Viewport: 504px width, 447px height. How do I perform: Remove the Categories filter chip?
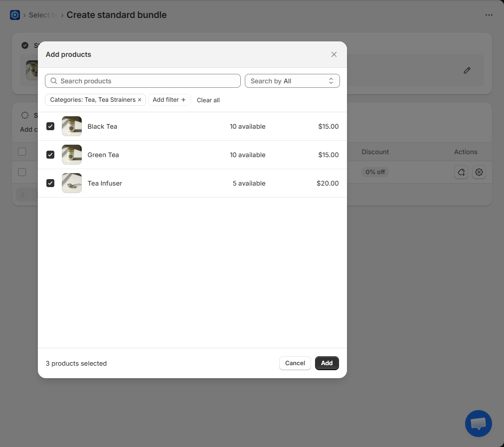coord(140,100)
